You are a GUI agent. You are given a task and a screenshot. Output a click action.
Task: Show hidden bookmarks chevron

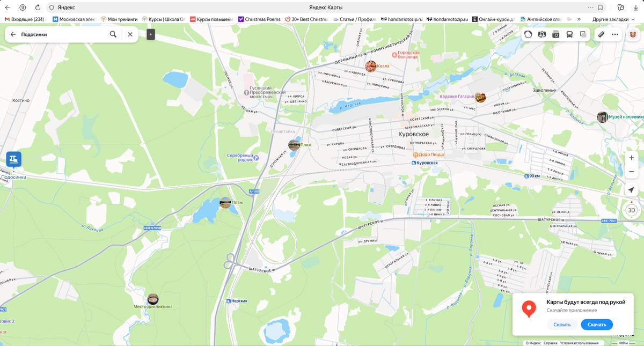579,19
